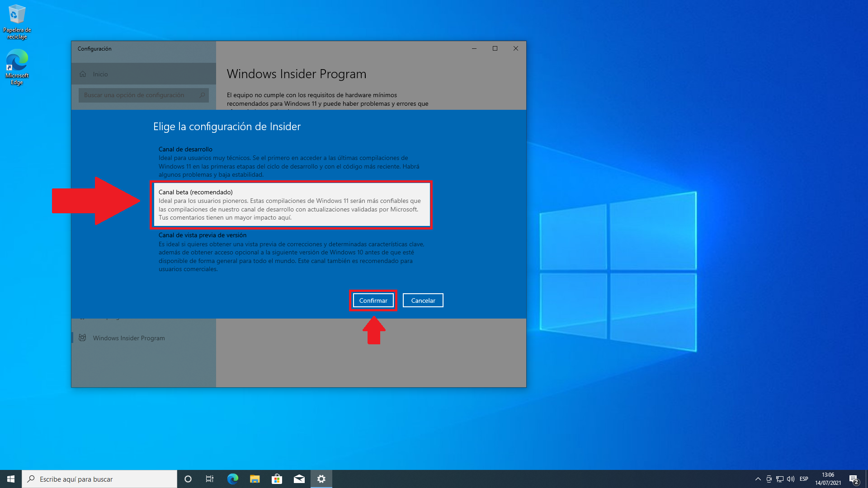Launch Edge from the taskbar

point(232,479)
